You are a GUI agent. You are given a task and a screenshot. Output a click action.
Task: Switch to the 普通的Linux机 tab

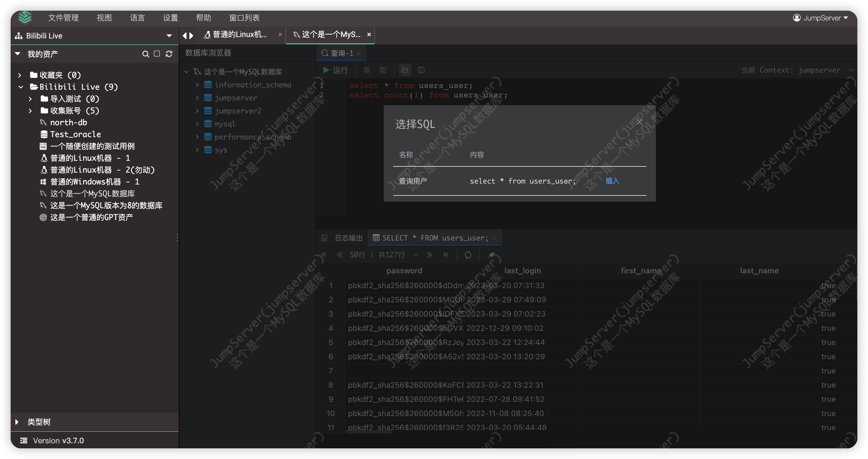click(x=239, y=35)
